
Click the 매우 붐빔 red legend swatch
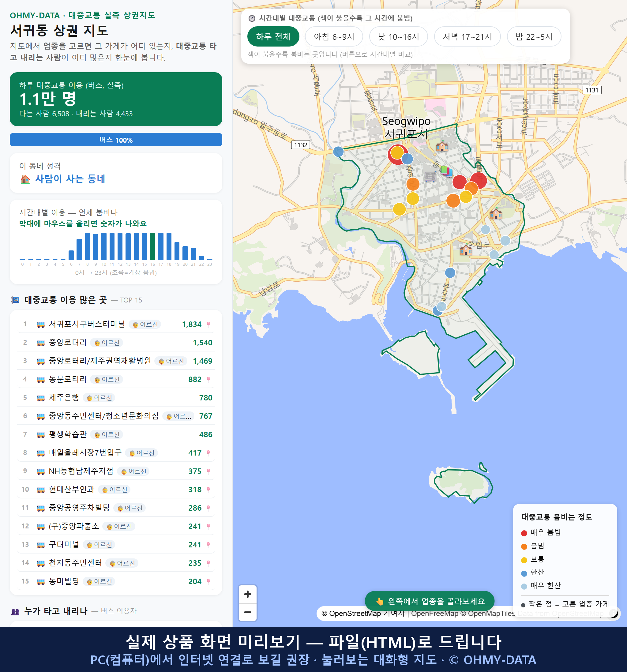(x=524, y=533)
